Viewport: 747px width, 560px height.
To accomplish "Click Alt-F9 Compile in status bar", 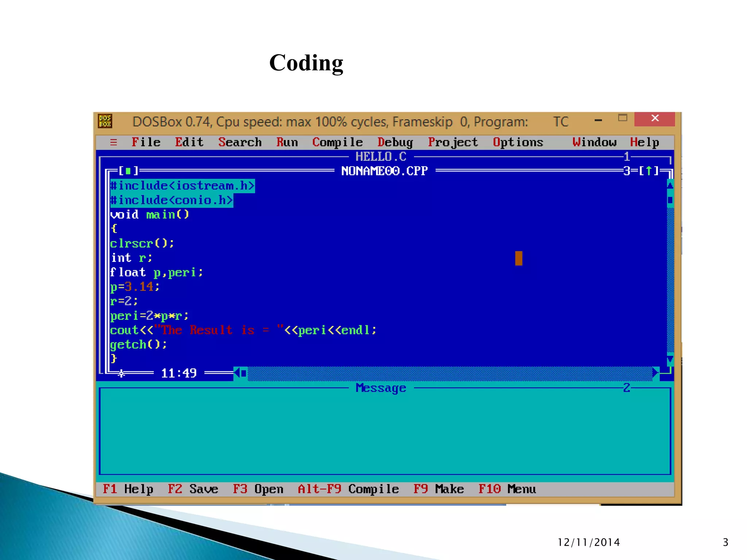I will coord(348,489).
